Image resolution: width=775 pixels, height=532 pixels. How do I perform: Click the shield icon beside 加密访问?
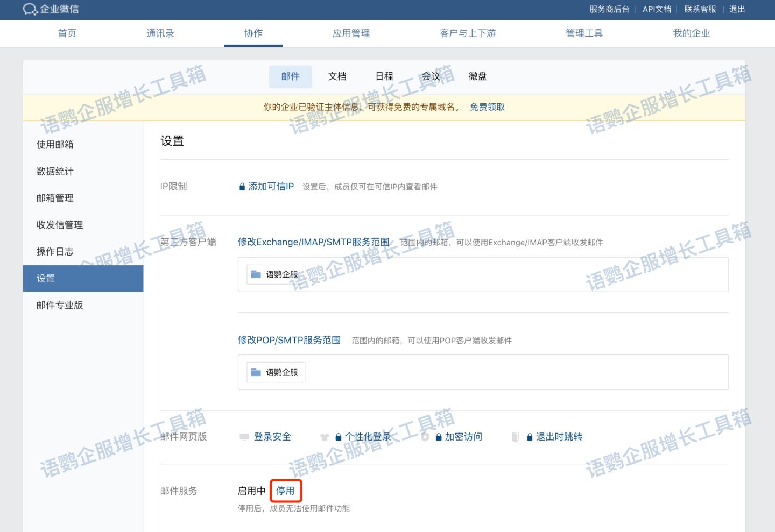[x=425, y=437]
